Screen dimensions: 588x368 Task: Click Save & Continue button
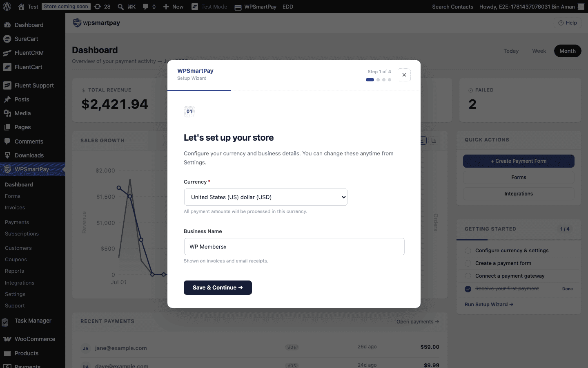pos(218,287)
